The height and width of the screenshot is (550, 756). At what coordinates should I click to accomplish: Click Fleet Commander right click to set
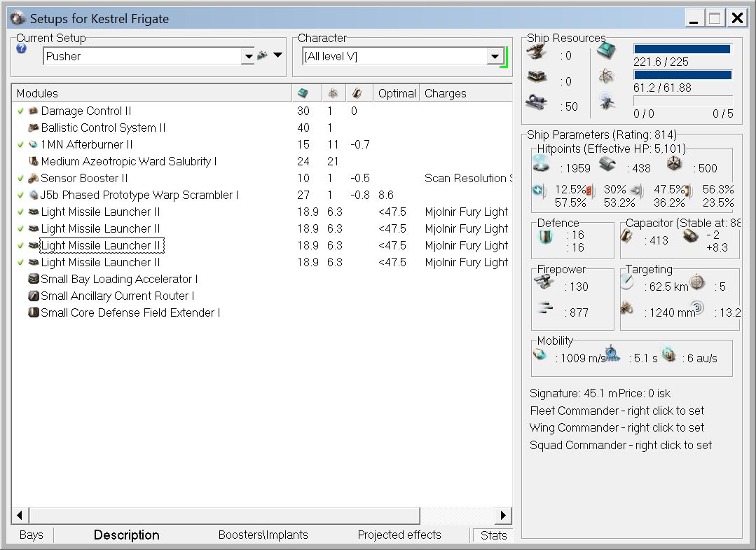[x=617, y=411]
